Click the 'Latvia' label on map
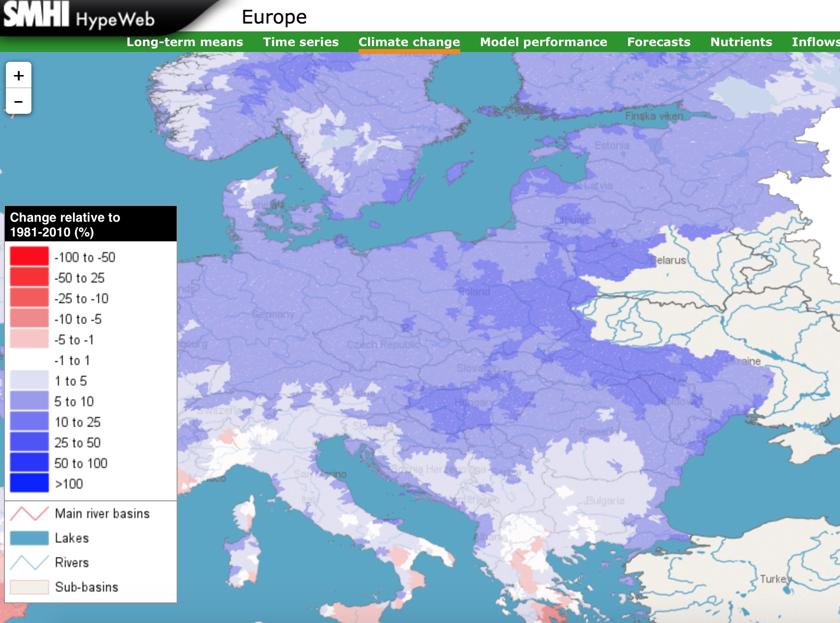Screen dimensions: 840x623 coord(599,185)
